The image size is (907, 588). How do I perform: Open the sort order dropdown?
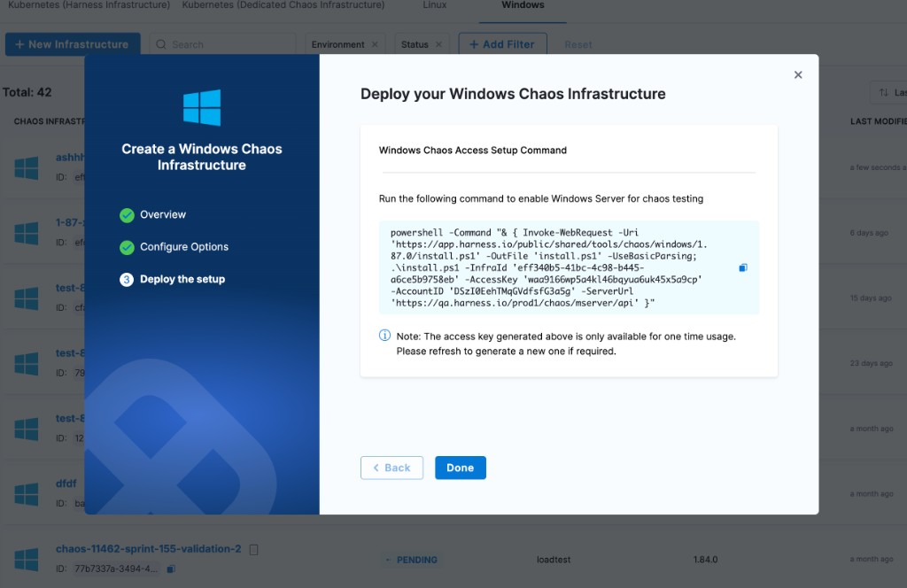[889, 92]
